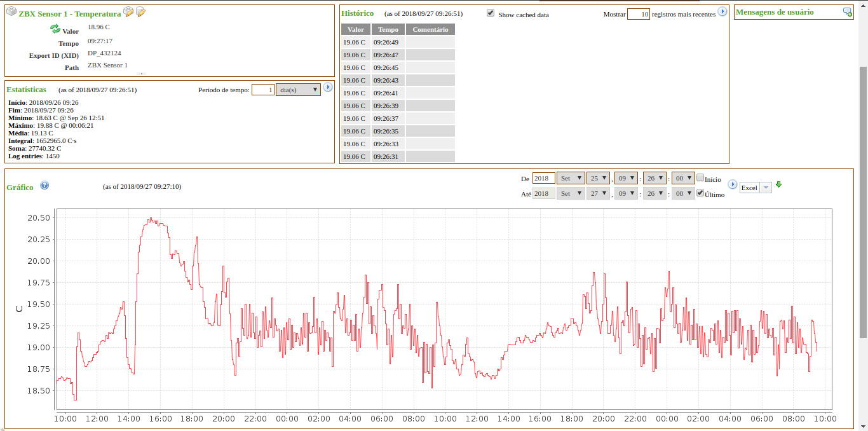Click the Período de tempo number field
The height and width of the screenshot is (431, 868).
(x=263, y=90)
